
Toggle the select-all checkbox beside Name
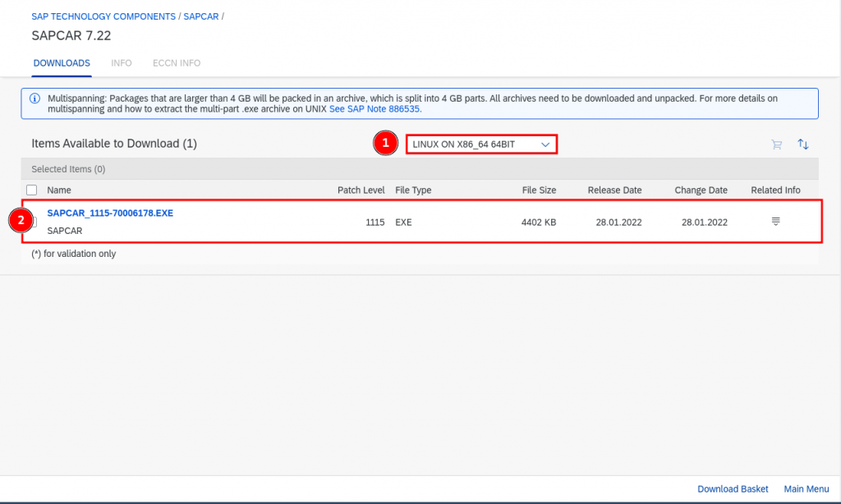tap(32, 190)
